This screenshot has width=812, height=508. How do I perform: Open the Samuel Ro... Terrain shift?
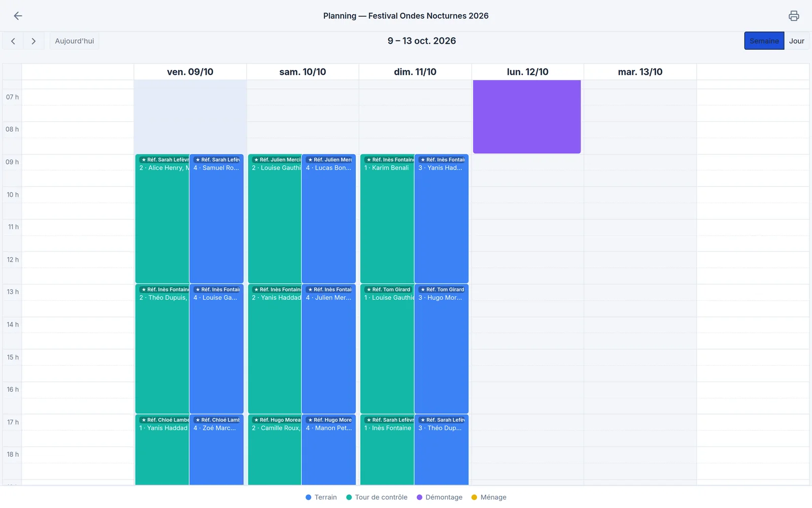pos(217,218)
